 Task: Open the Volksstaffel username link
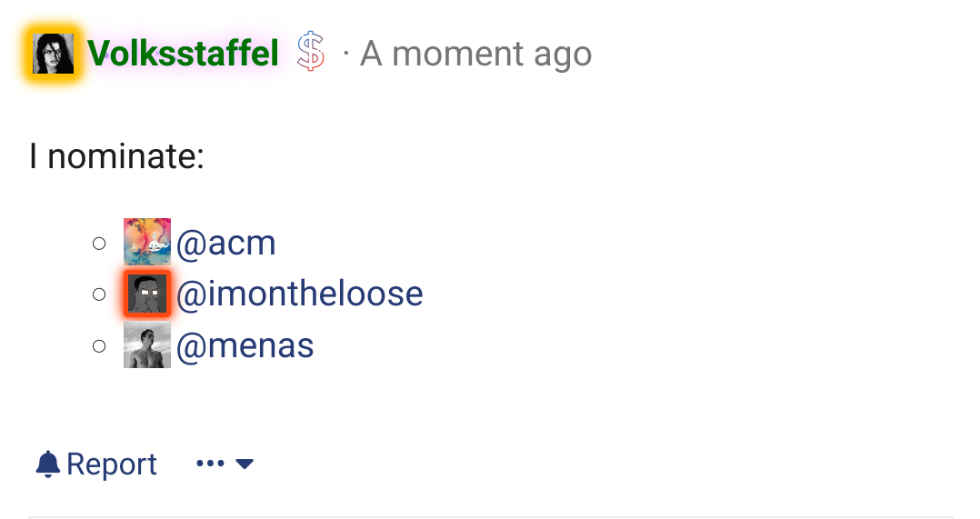coord(184,55)
